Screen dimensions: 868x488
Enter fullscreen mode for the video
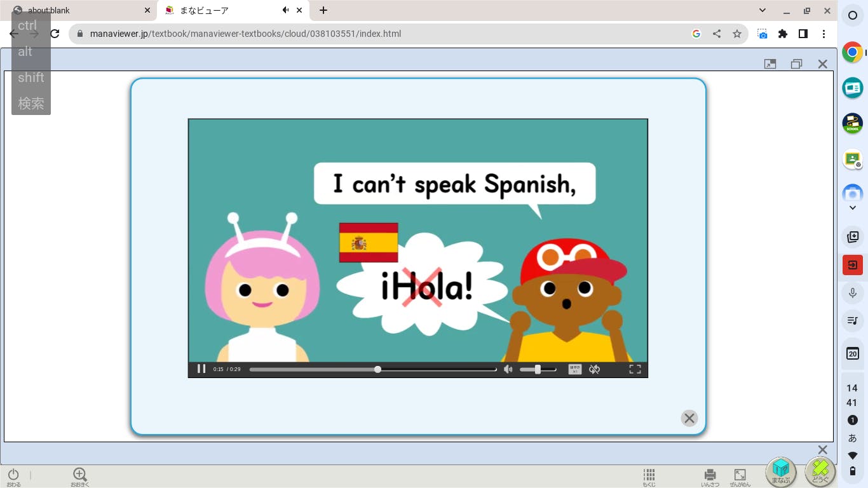point(635,369)
